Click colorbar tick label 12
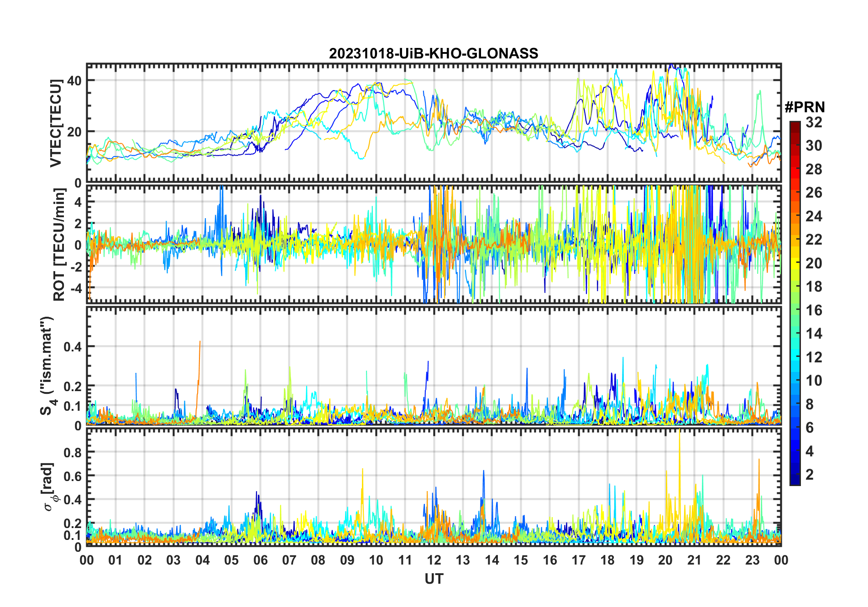This screenshot has width=868, height=607. tap(814, 357)
